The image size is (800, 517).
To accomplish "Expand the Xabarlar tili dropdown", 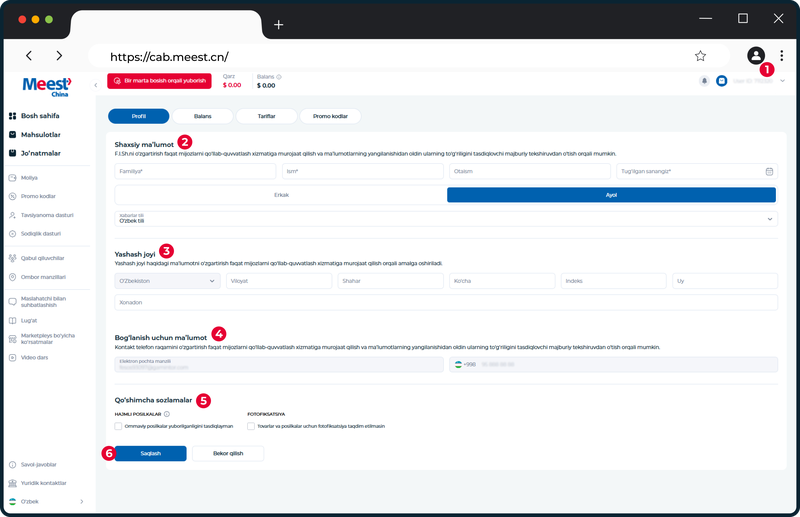I will coord(446,219).
